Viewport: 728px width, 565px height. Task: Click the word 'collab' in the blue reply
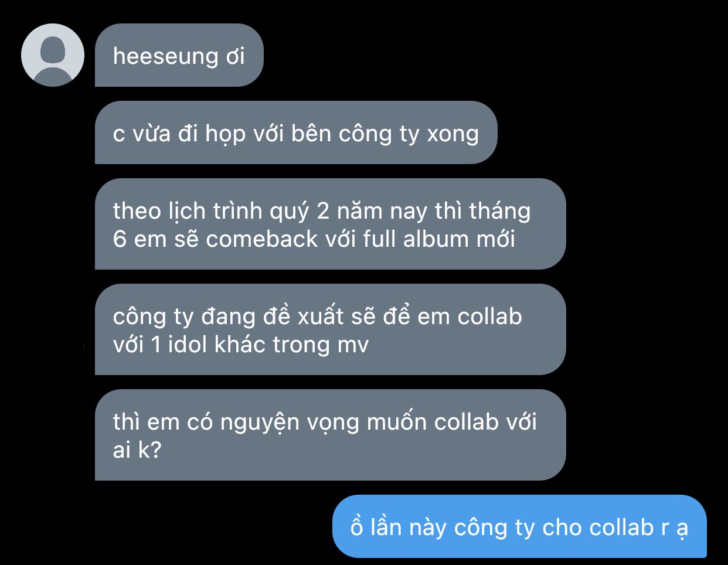point(621,527)
